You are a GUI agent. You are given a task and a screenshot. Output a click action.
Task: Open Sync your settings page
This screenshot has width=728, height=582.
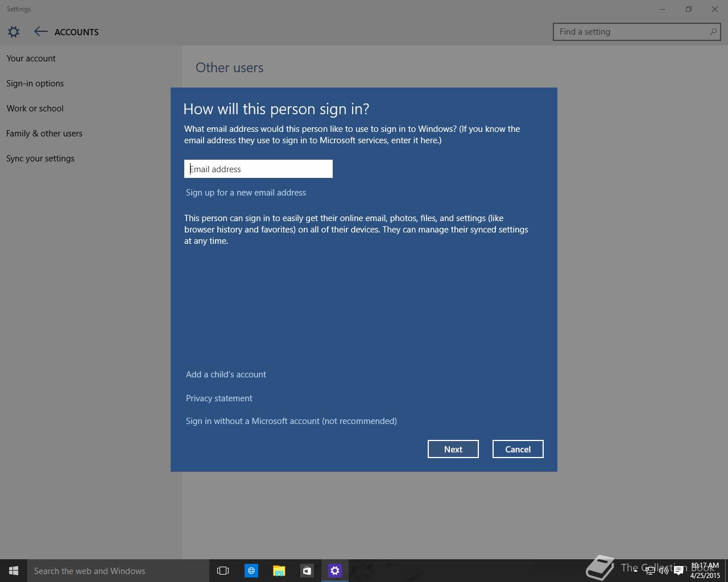[x=40, y=159]
